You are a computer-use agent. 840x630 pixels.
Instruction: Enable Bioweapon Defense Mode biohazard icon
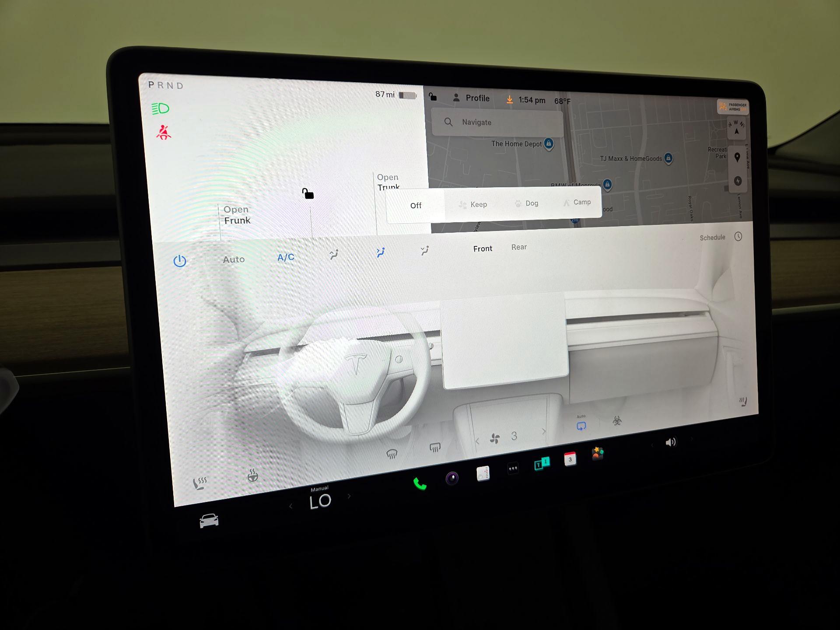click(617, 421)
